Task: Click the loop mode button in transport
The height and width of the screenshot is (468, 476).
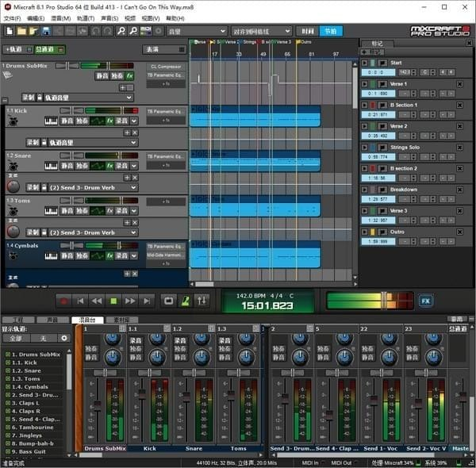Action: [168, 301]
